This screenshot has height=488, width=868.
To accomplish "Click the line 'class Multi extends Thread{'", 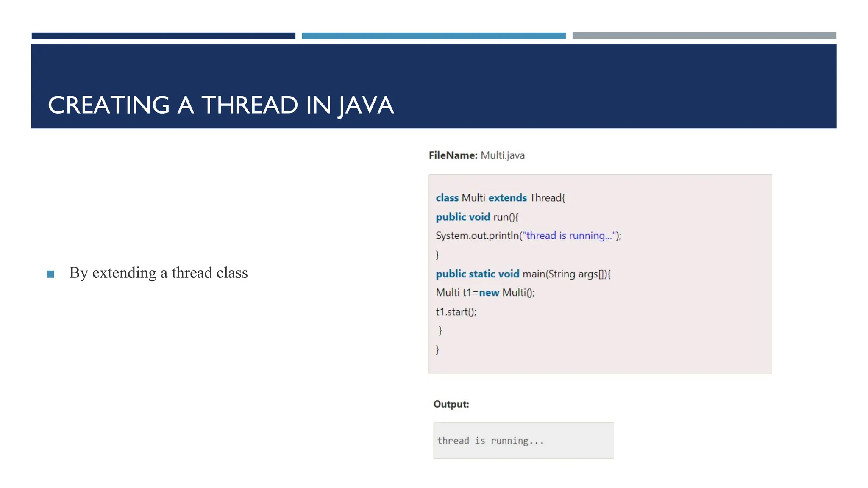I will [501, 198].
